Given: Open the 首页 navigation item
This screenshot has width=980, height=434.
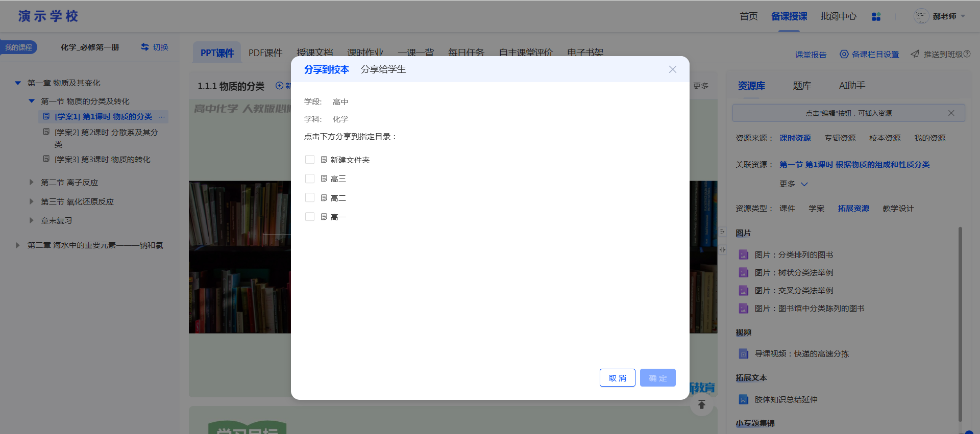Looking at the screenshot, I should click(x=749, y=16).
